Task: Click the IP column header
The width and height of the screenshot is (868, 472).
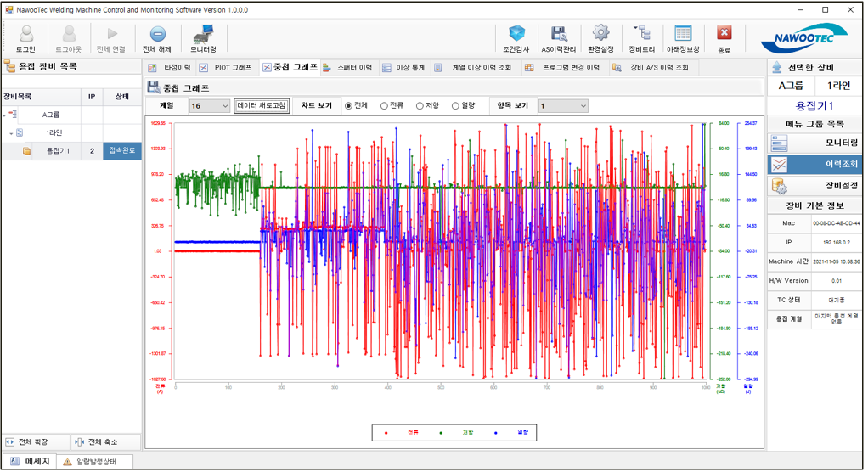Action: 92,97
